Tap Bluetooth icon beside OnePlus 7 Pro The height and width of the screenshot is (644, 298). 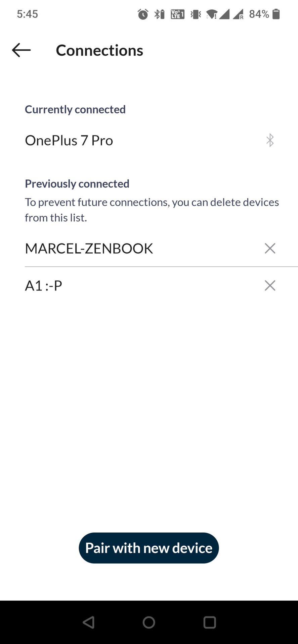coord(270,140)
